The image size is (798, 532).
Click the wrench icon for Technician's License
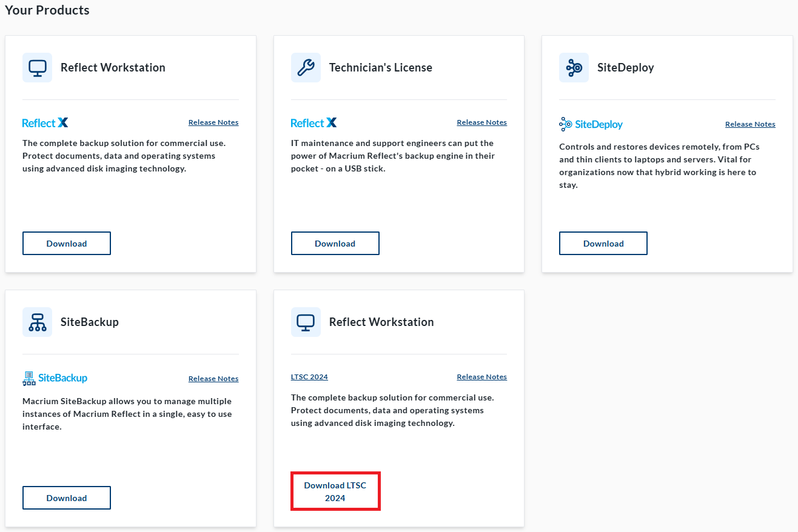pyautogui.click(x=306, y=67)
